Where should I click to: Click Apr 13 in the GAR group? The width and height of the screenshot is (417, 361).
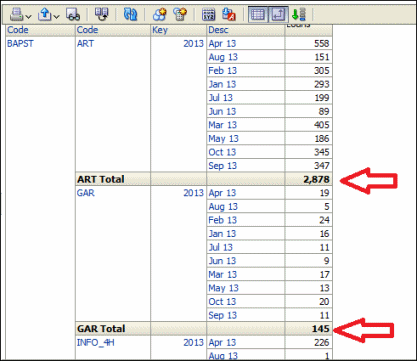[x=222, y=193]
